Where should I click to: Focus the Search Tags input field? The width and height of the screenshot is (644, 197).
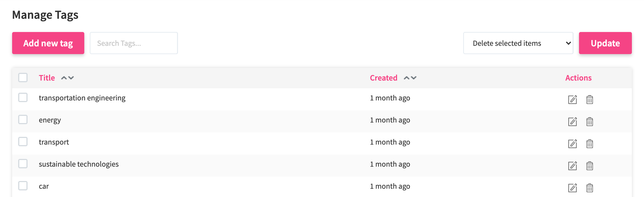click(x=134, y=43)
